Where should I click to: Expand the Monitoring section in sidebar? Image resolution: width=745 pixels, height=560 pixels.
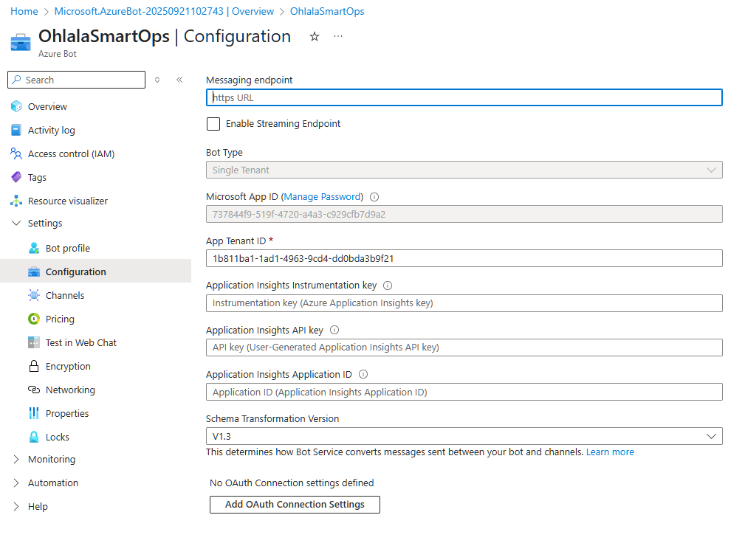17,460
